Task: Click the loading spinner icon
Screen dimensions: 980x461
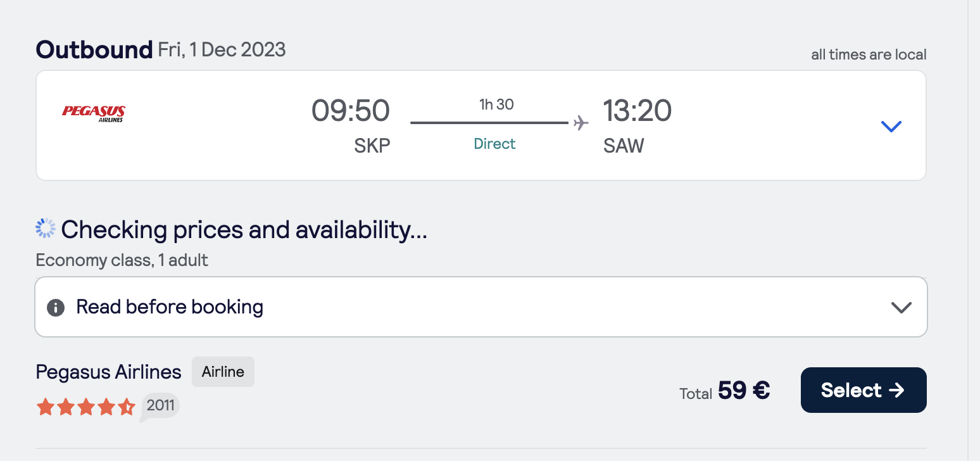Action: click(x=46, y=229)
